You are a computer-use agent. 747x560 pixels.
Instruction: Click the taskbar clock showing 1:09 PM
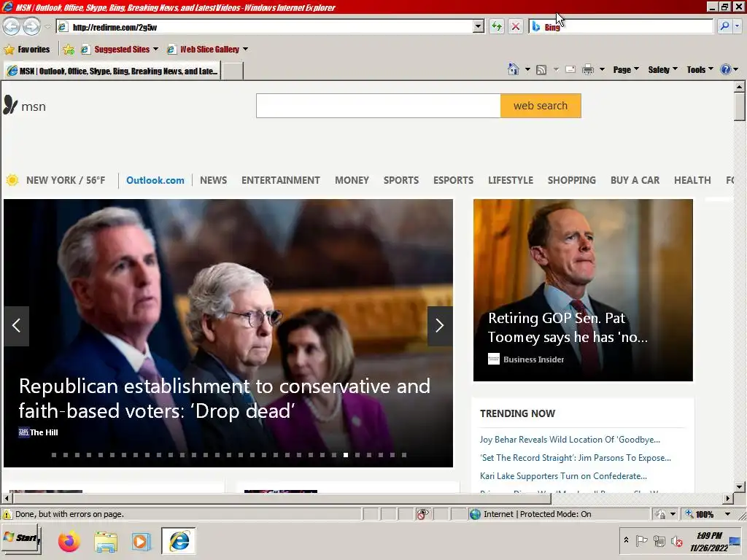pyautogui.click(x=709, y=542)
